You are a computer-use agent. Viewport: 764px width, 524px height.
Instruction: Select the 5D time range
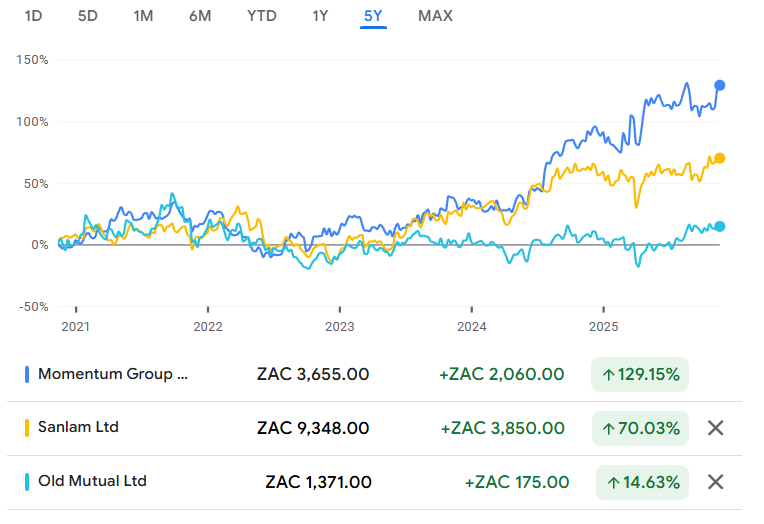tap(88, 16)
